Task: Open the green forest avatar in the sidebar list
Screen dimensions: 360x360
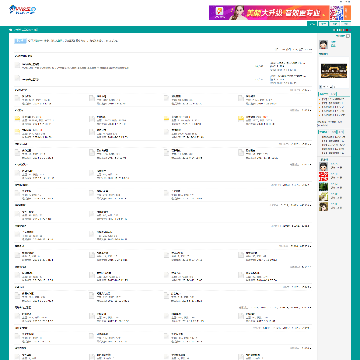Action: [323, 186]
